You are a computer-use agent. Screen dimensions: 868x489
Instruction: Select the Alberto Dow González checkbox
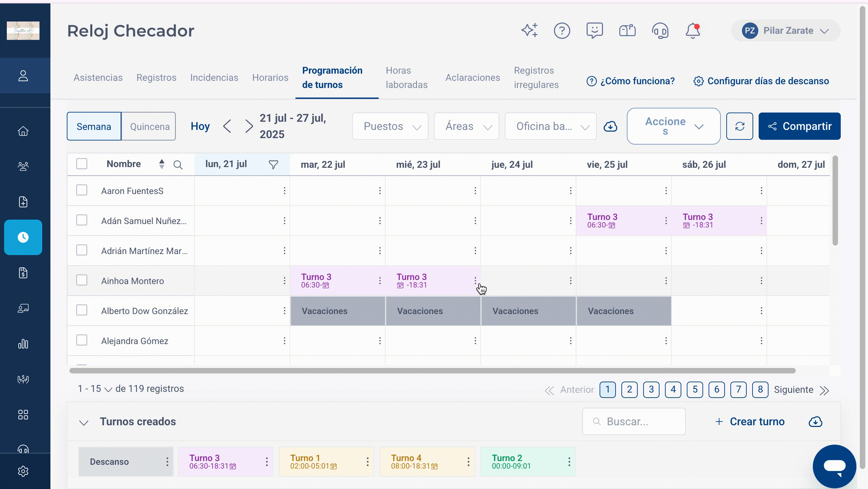(x=82, y=310)
